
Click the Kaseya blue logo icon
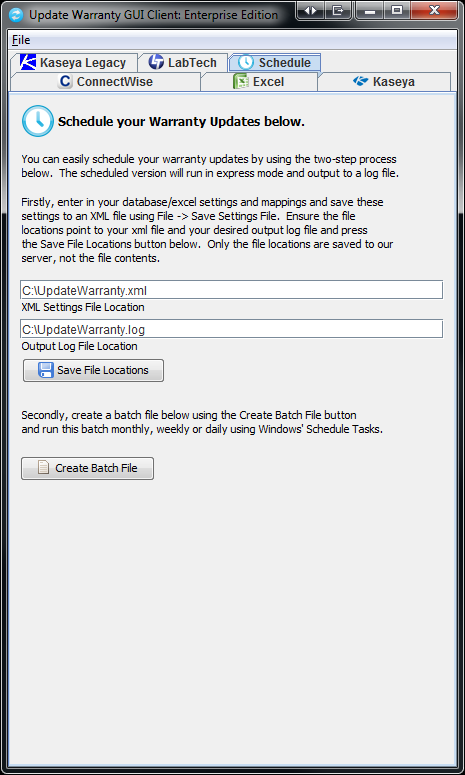coord(361,82)
